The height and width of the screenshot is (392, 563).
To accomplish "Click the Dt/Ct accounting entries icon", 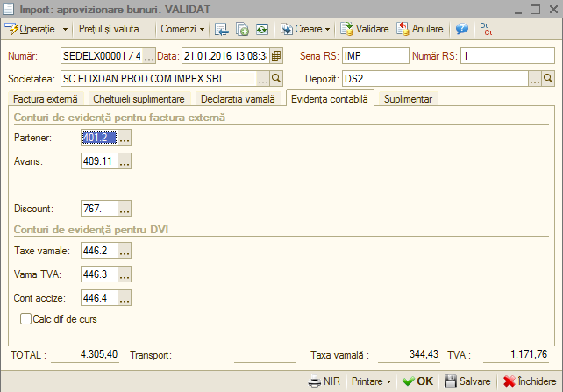I will coord(486,29).
